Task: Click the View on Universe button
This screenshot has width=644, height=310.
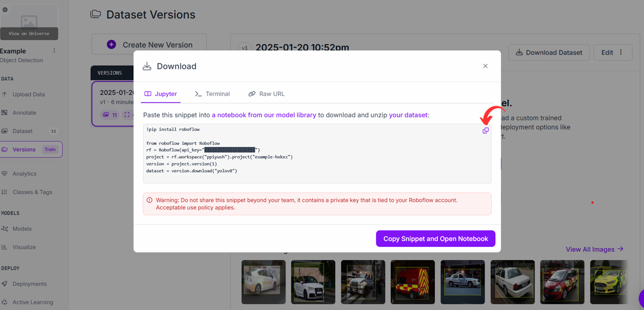Action: point(29,33)
